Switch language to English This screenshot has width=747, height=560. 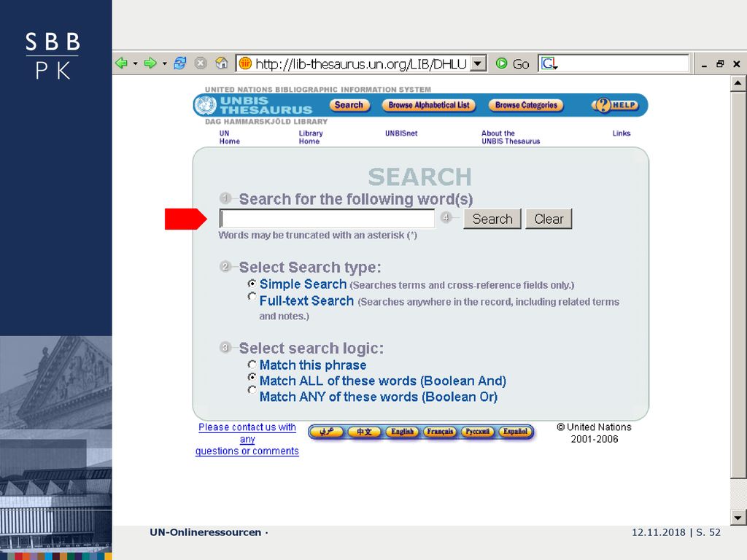pos(402,432)
